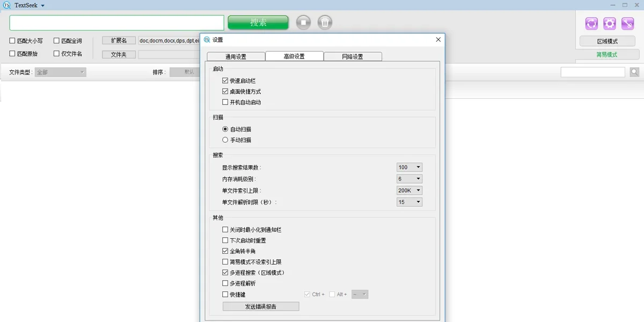Viewport: 644px width, 322px height.
Task: Select 手动扫描 radio button
Action: click(x=225, y=140)
